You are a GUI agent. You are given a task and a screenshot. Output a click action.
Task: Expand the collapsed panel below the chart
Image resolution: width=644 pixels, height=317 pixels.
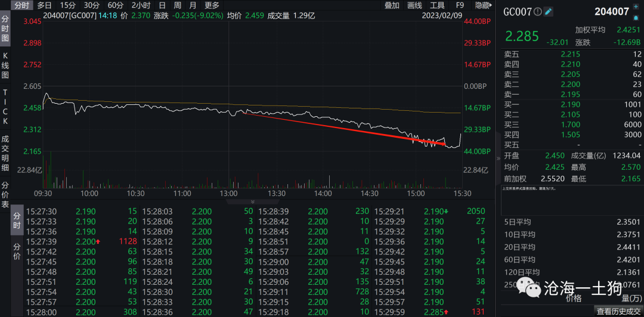coord(252,201)
